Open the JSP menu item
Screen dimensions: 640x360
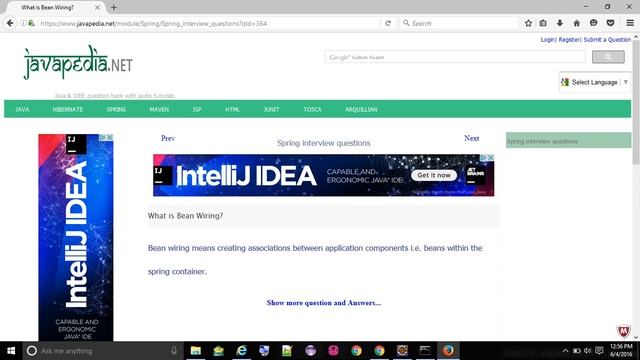click(197, 109)
